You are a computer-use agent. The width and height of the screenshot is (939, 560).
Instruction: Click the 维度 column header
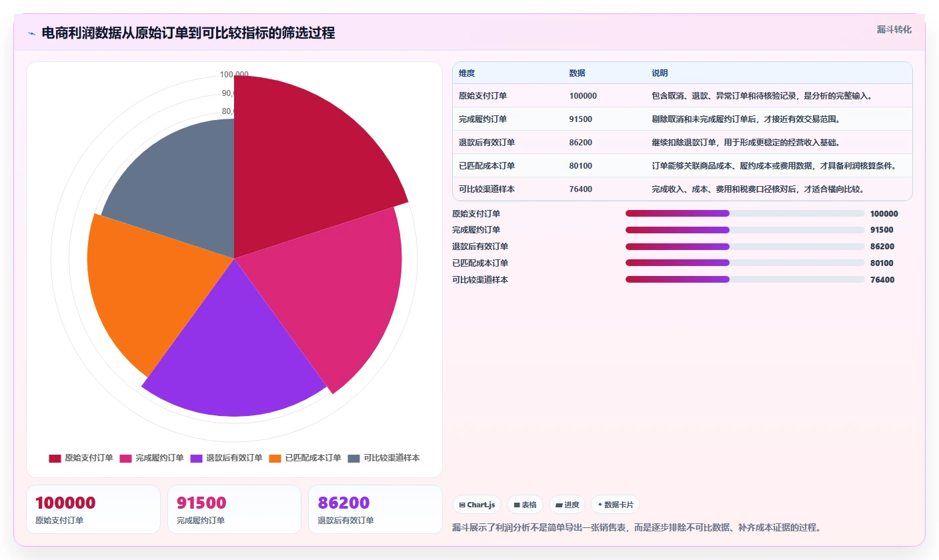(x=467, y=73)
